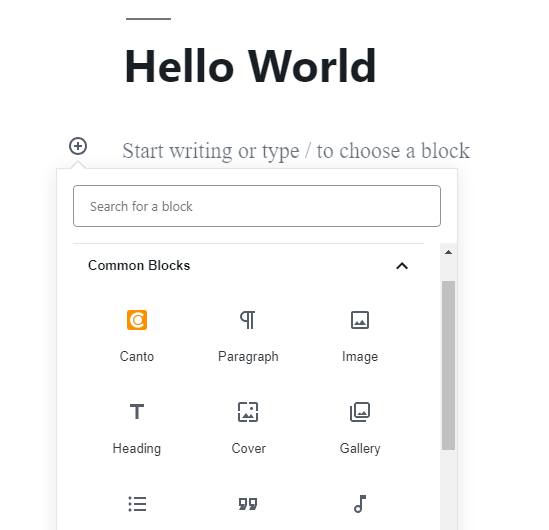Viewport: 549px width, 530px height.
Task: Choose the Quote block quotation icon
Action: (248, 504)
